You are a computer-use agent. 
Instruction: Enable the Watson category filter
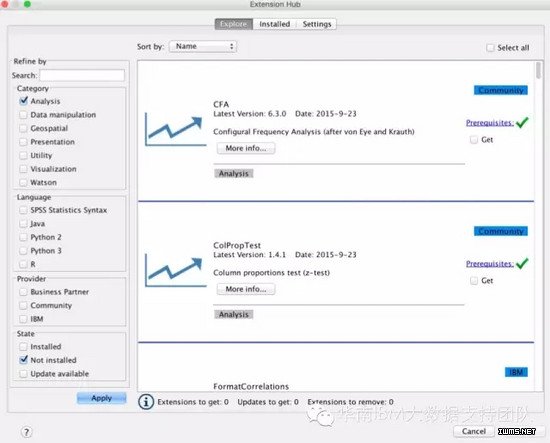pyautogui.click(x=23, y=182)
